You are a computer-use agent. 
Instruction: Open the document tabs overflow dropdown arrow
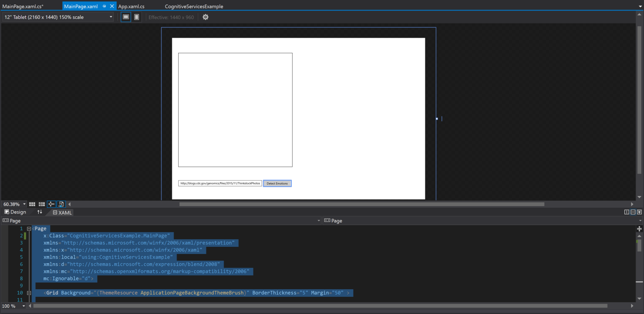tap(640, 6)
